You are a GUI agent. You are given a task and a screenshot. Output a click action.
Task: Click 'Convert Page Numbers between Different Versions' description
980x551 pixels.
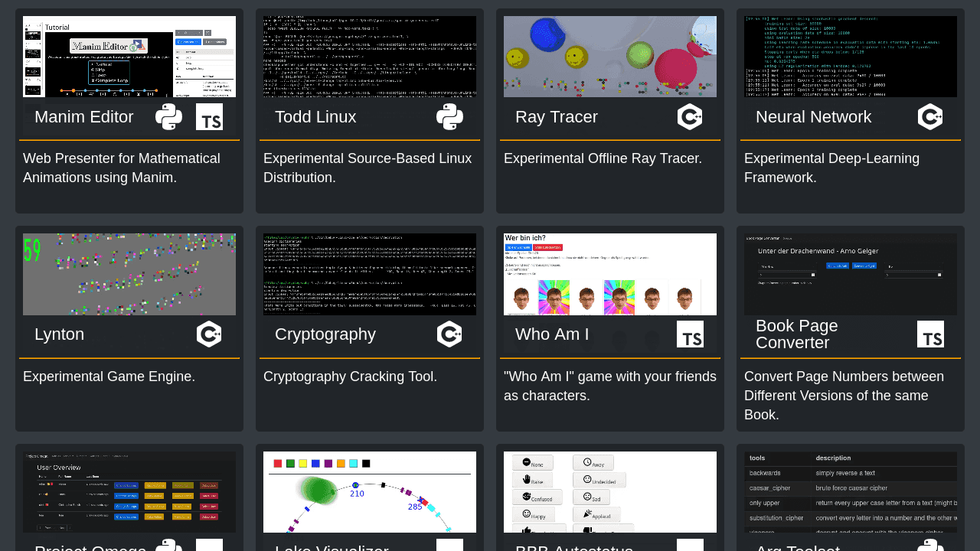tap(844, 396)
